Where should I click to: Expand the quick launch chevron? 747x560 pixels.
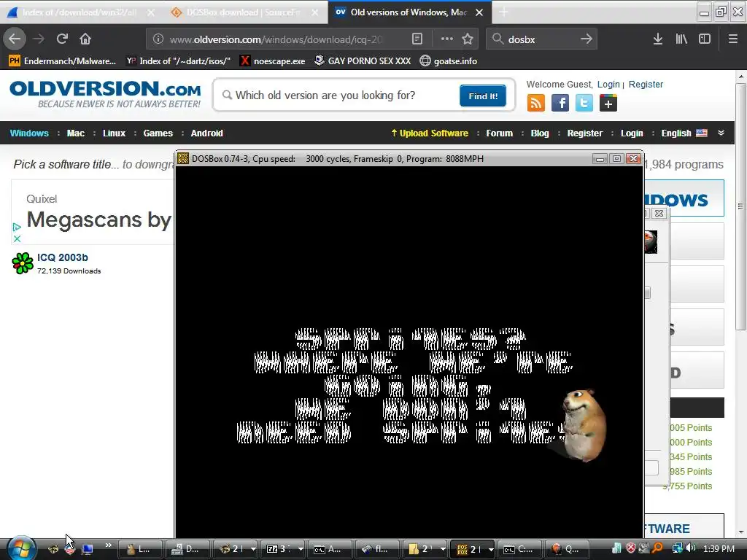point(109,545)
